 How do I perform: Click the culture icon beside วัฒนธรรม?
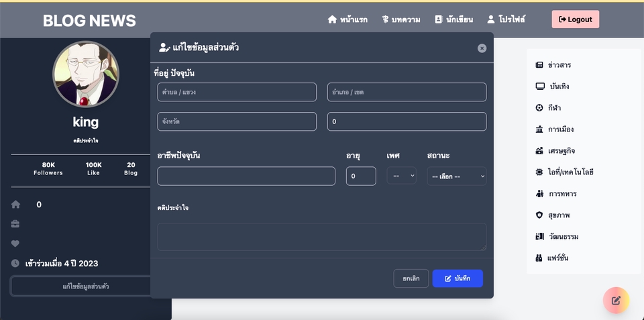539,237
